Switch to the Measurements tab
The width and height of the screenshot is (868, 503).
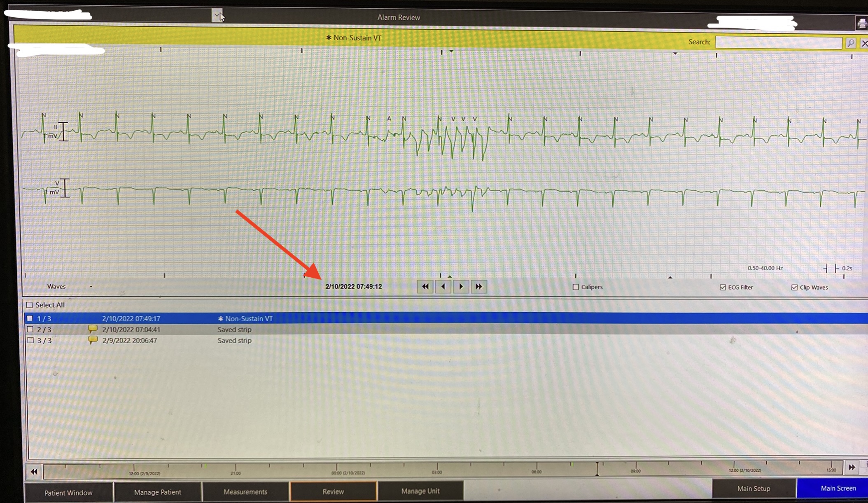(245, 491)
